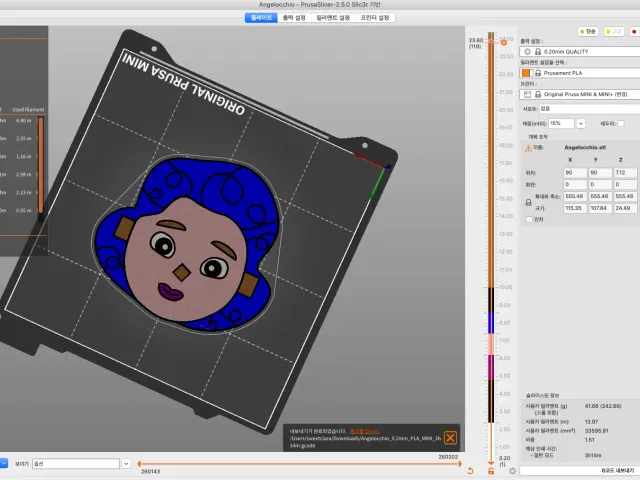Click the 옵션 view options field
The width and height of the screenshot is (640, 480).
tap(76, 464)
